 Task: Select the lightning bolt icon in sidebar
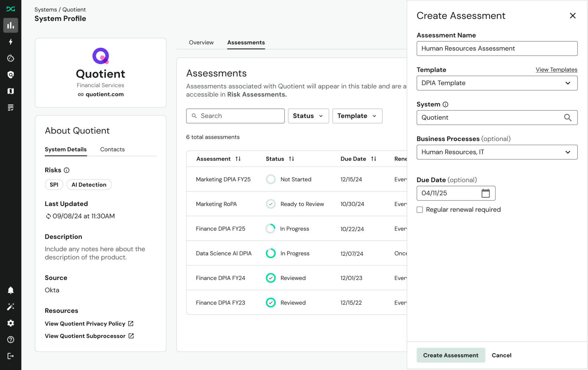pos(11,42)
